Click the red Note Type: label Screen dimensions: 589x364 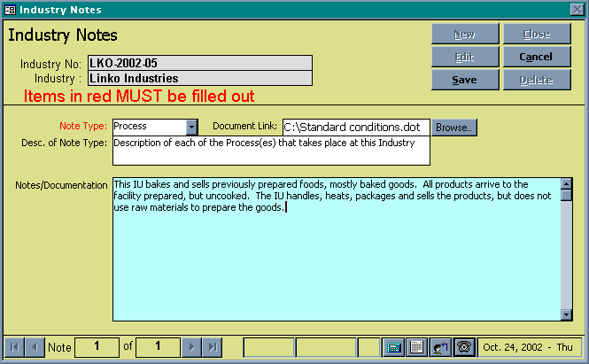(x=83, y=126)
